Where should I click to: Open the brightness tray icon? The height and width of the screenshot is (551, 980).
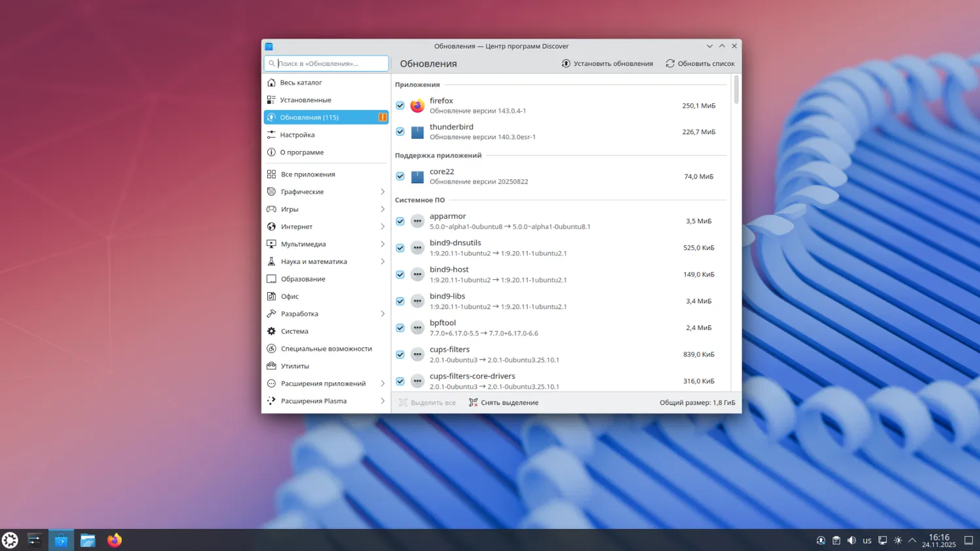tap(898, 541)
